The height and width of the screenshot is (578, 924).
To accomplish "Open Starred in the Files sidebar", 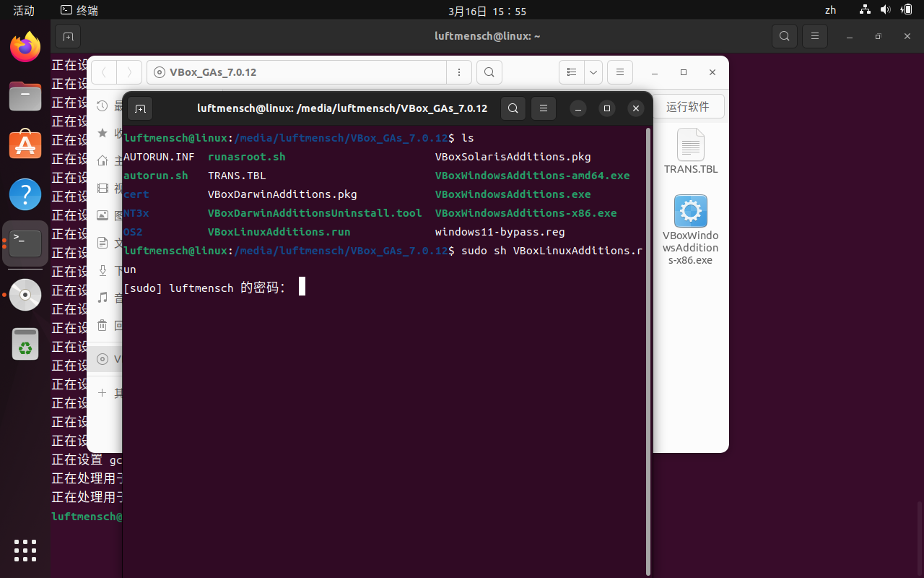I will 105,134.
